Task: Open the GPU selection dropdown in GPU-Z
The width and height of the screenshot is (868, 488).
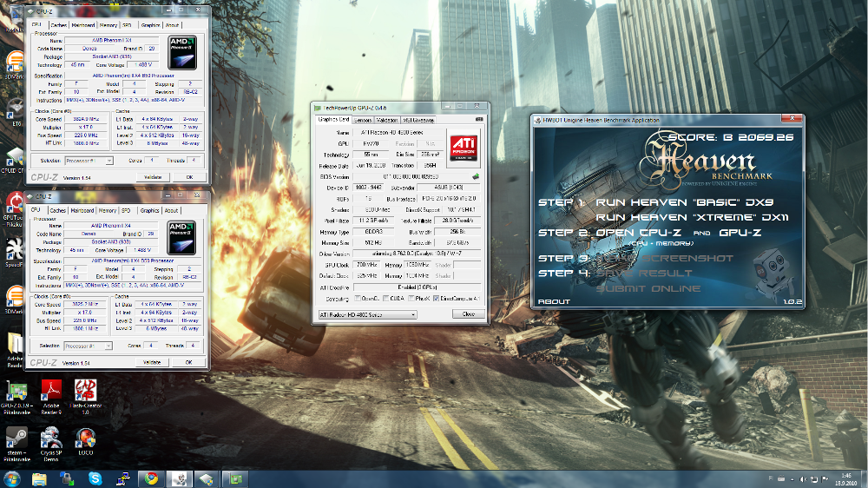Action: click(x=367, y=314)
